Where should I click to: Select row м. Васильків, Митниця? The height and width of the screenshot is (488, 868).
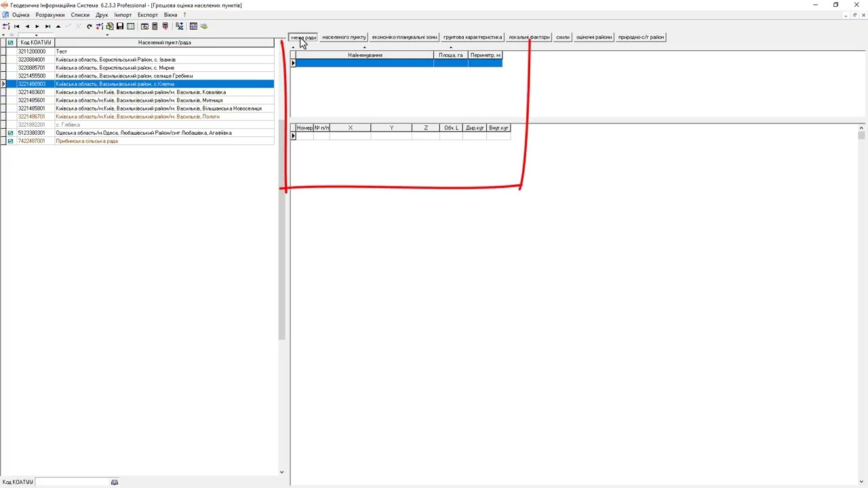164,100
